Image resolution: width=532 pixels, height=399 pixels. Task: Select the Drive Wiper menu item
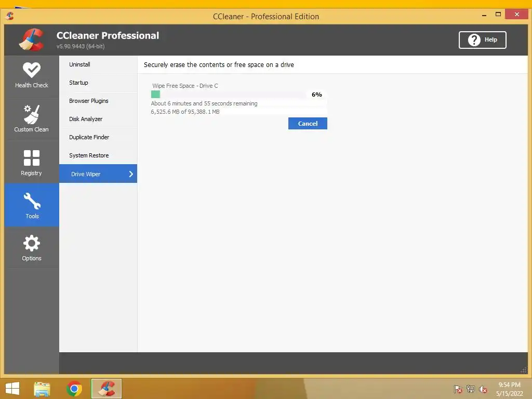[x=98, y=174]
